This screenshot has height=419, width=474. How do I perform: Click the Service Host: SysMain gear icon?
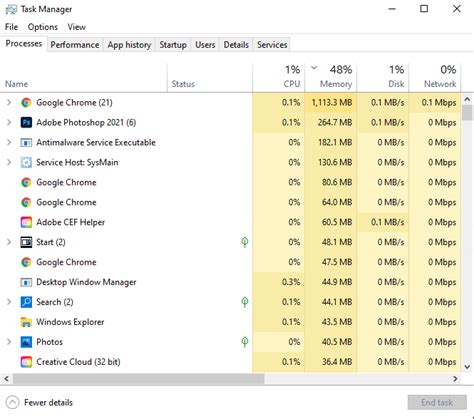point(26,162)
